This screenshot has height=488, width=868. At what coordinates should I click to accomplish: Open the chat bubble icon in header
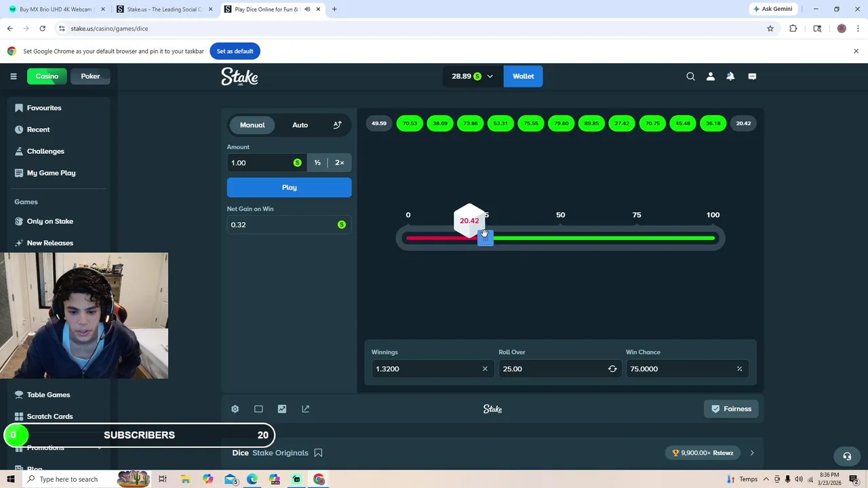tap(752, 77)
